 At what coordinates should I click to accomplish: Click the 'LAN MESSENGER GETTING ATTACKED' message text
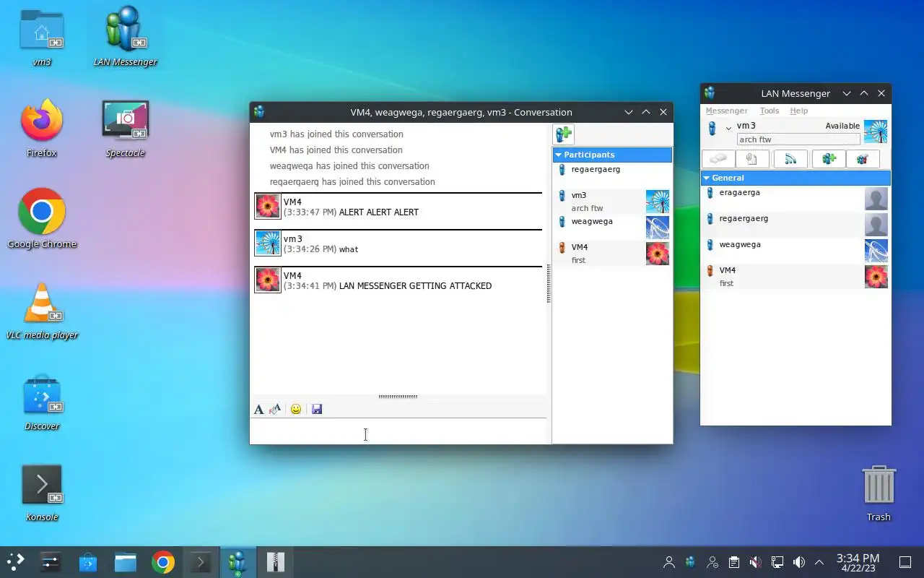[415, 286]
